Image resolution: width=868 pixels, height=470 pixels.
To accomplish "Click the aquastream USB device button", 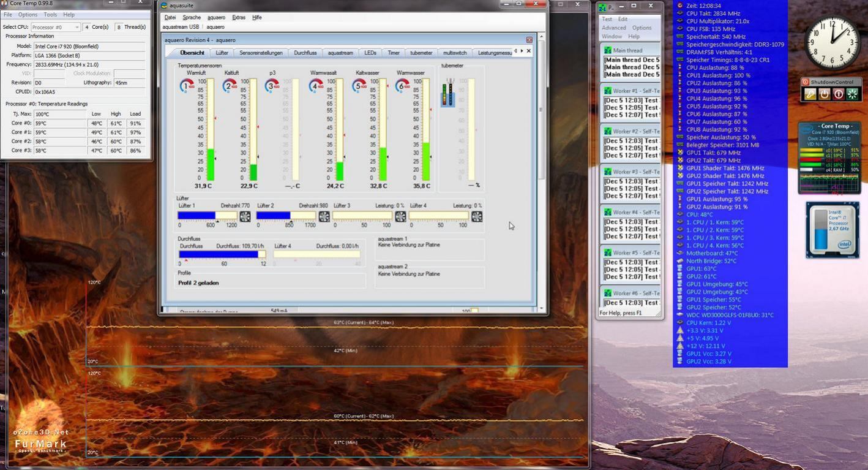I will tap(181, 27).
